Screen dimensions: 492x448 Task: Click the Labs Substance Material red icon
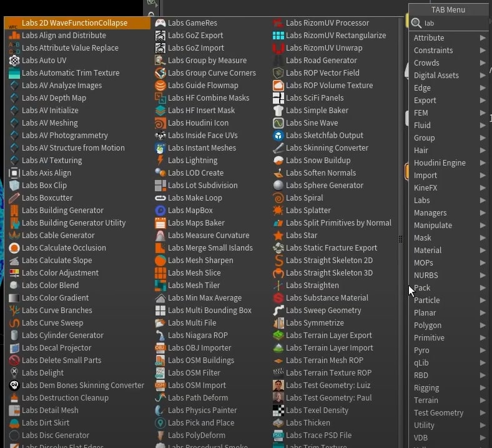pyautogui.click(x=278, y=298)
